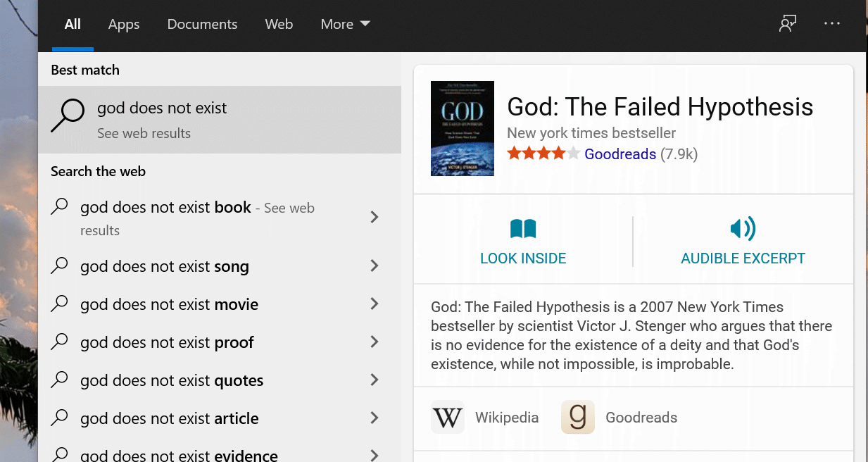Select the 'god does not exist' best match
The image size is (868, 462).
tap(220, 120)
